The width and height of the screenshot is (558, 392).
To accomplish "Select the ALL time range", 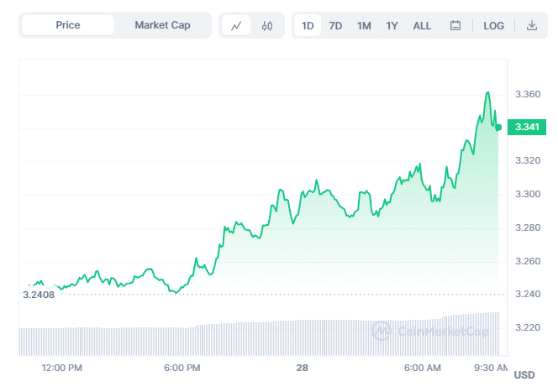I will (422, 25).
